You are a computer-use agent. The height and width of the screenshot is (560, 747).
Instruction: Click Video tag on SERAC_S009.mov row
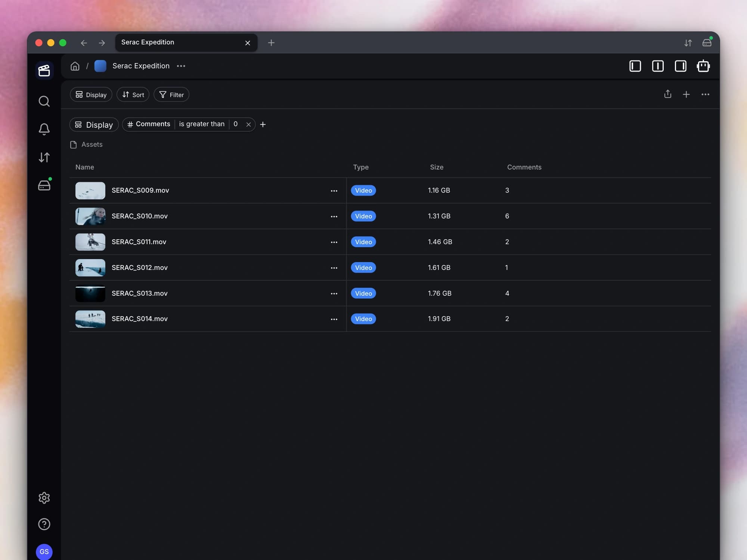363,190
